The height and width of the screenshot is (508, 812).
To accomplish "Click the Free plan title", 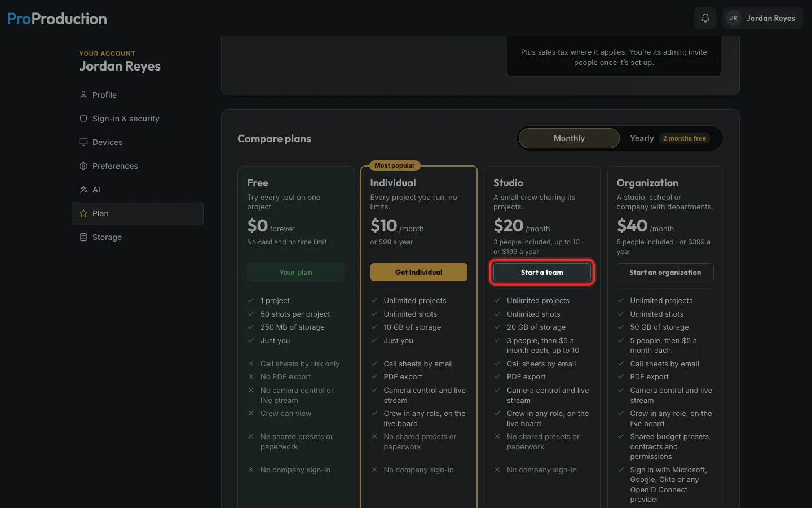I will point(258,183).
